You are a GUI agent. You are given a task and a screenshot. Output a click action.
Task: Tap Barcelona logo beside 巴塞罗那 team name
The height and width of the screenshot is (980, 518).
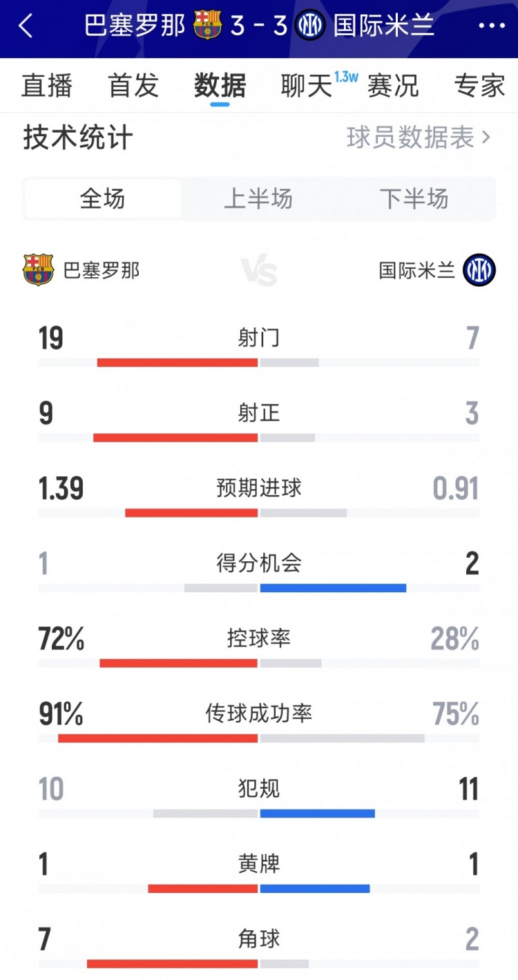pyautogui.click(x=38, y=270)
